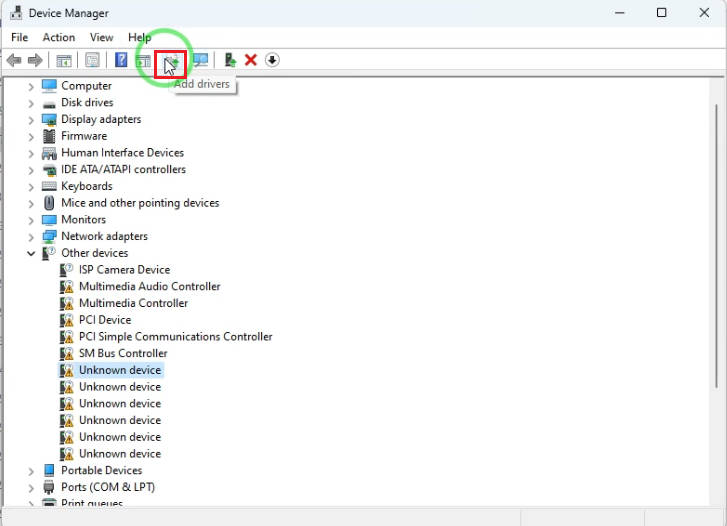Click the Scan for hardware changes monitor icon
The width and height of the screenshot is (727, 526).
(200, 60)
